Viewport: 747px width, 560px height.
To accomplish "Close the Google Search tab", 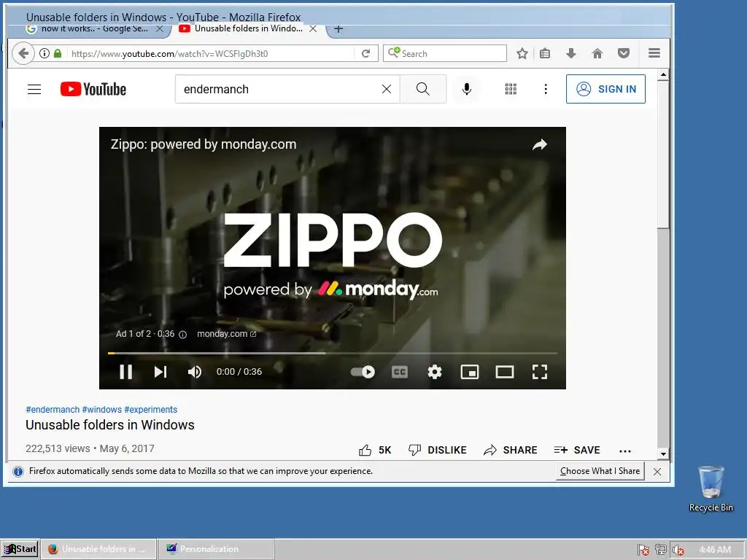I will [x=160, y=28].
